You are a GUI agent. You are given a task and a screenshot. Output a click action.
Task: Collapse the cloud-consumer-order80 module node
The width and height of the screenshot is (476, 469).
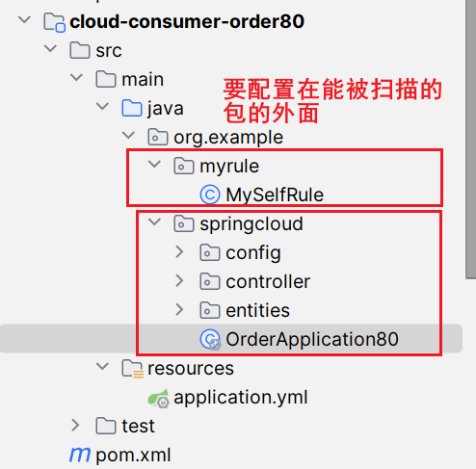[24, 20]
